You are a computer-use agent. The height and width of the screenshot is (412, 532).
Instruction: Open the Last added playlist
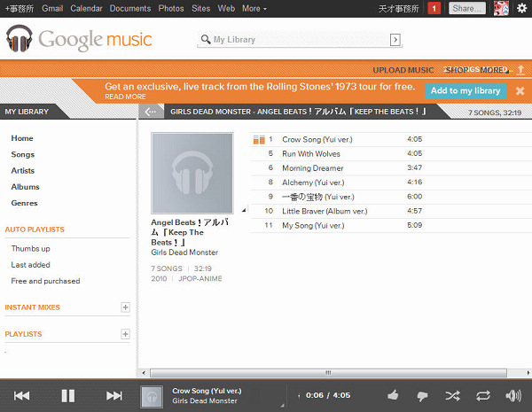[30, 265]
